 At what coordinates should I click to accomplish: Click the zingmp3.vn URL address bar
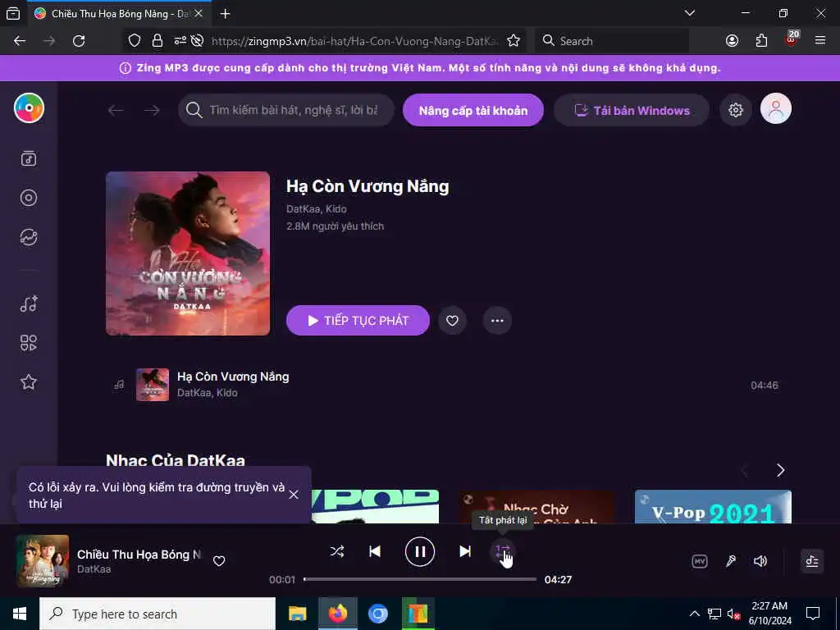(x=354, y=41)
